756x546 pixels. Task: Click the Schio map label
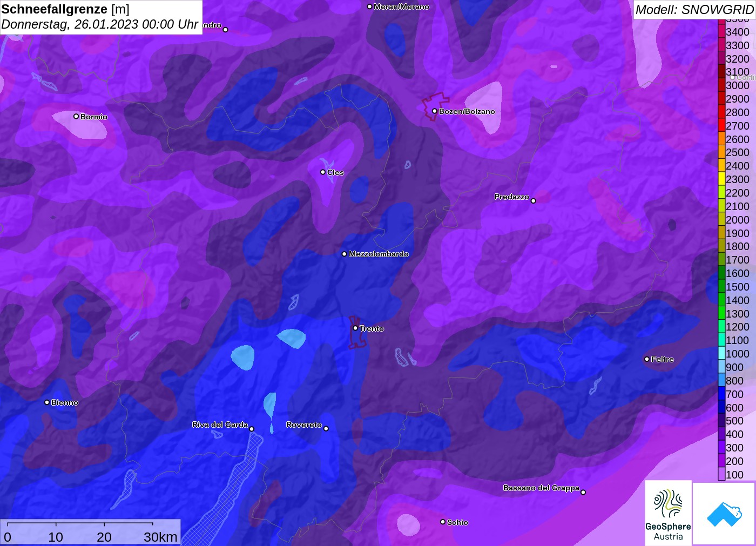pyautogui.click(x=457, y=522)
